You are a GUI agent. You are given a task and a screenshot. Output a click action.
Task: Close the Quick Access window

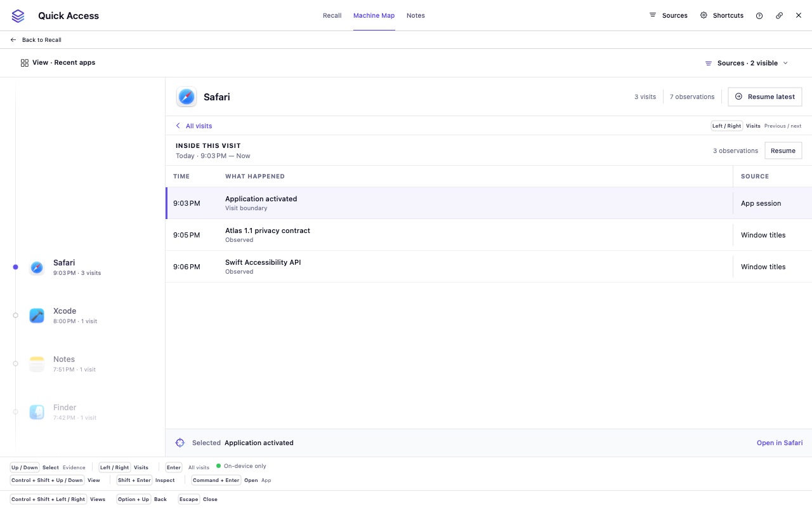pyautogui.click(x=799, y=15)
